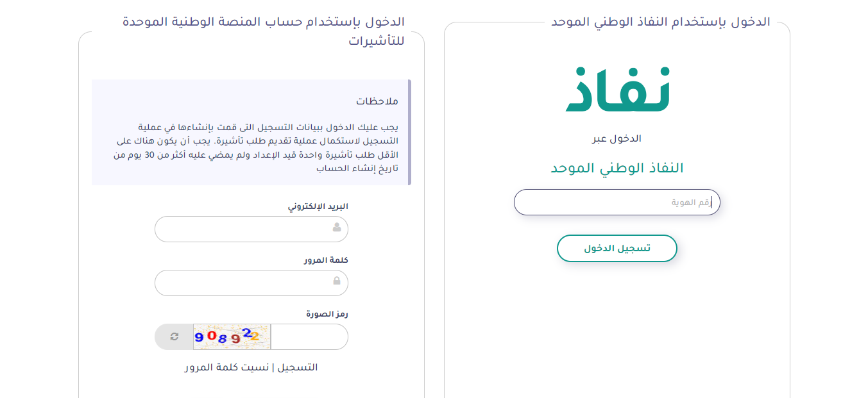868x398 pixels.
Task: Refresh the captcha image code
Action: coord(174,336)
